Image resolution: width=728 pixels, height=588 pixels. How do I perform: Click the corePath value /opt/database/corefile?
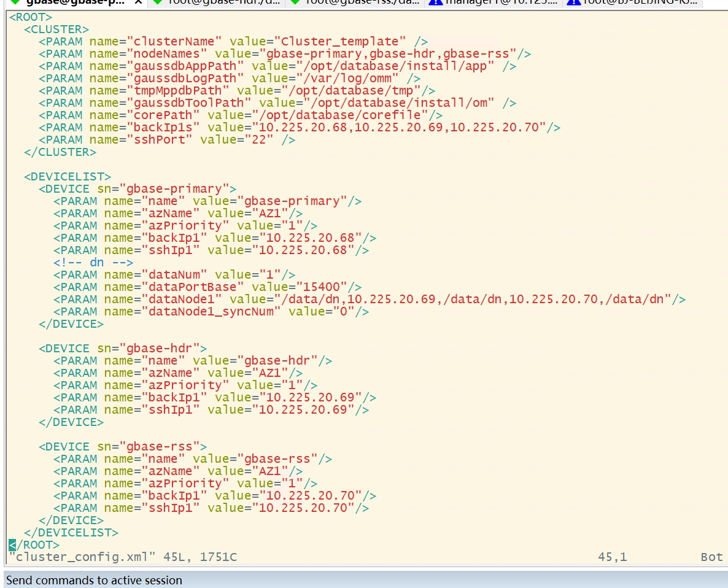pyautogui.click(x=340, y=115)
